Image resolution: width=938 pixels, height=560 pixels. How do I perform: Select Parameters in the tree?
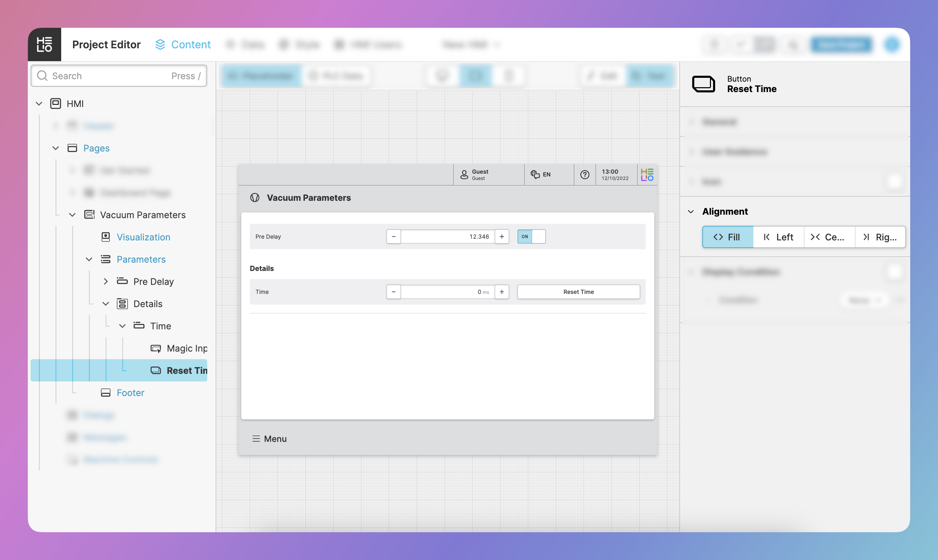tap(141, 259)
